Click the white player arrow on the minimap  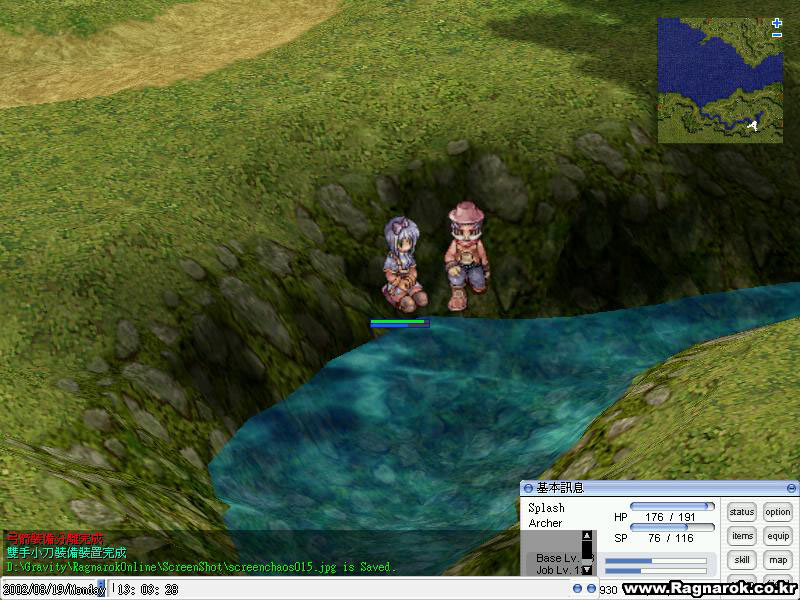(753, 125)
